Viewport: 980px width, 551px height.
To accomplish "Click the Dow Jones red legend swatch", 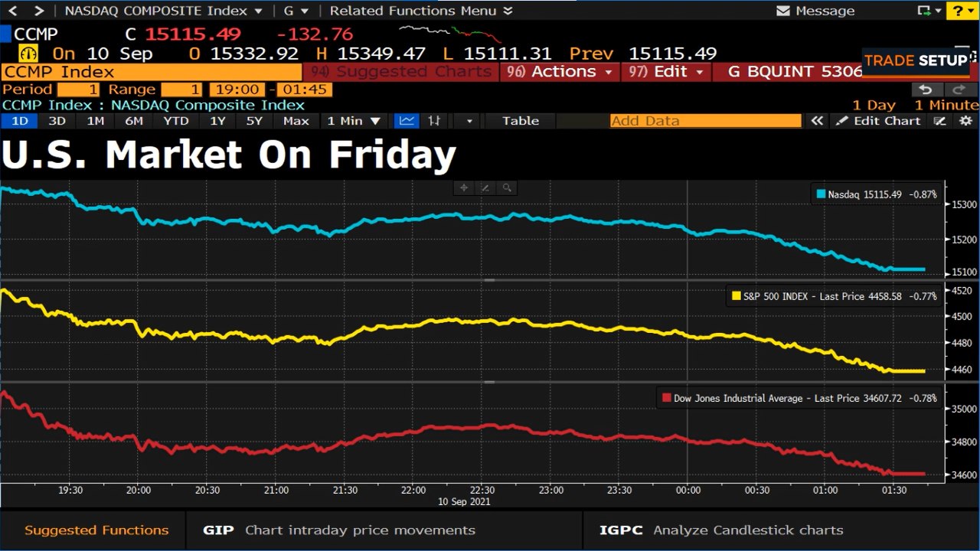I will 667,398.
